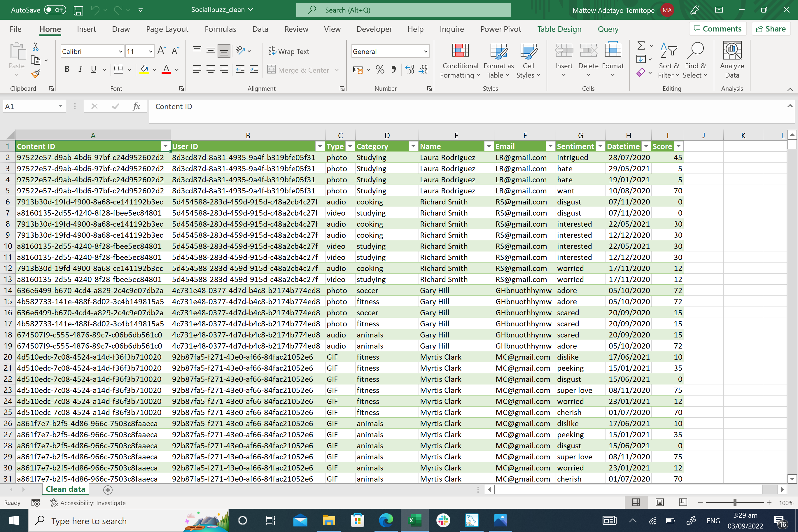Switch to Data ribbon tab
798x532 pixels.
pyautogui.click(x=260, y=29)
